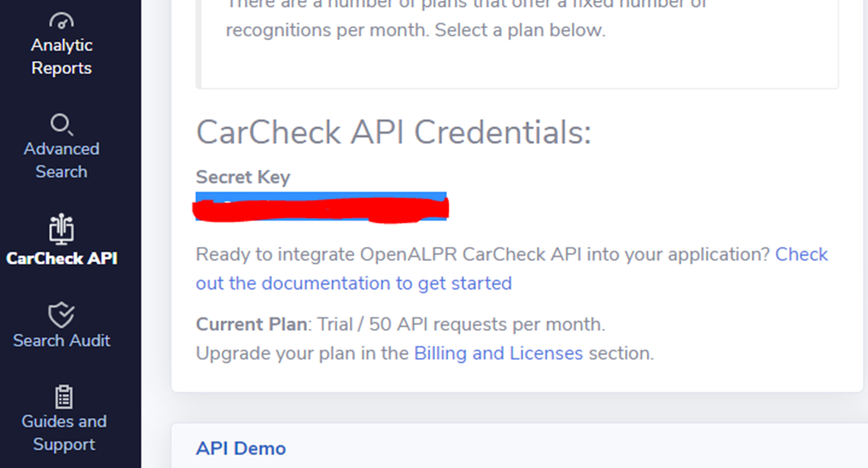Viewport: 868px width, 468px height.
Task: Click the Secret Key label
Action: point(242,177)
